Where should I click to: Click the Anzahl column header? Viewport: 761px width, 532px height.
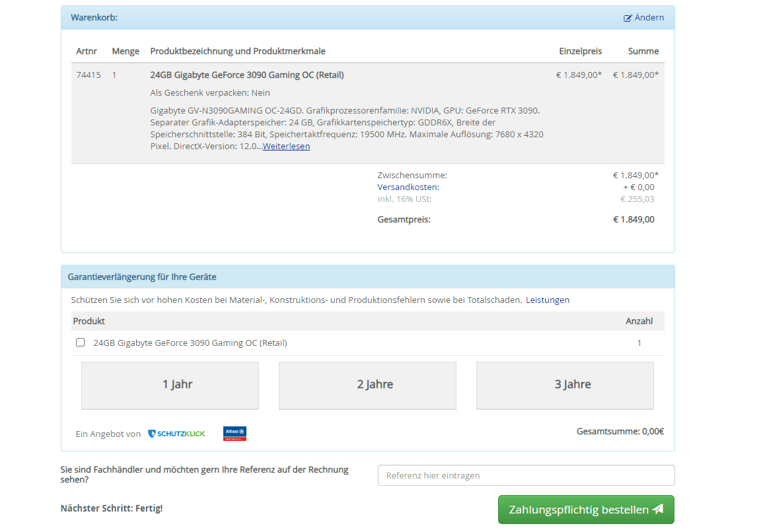point(639,321)
